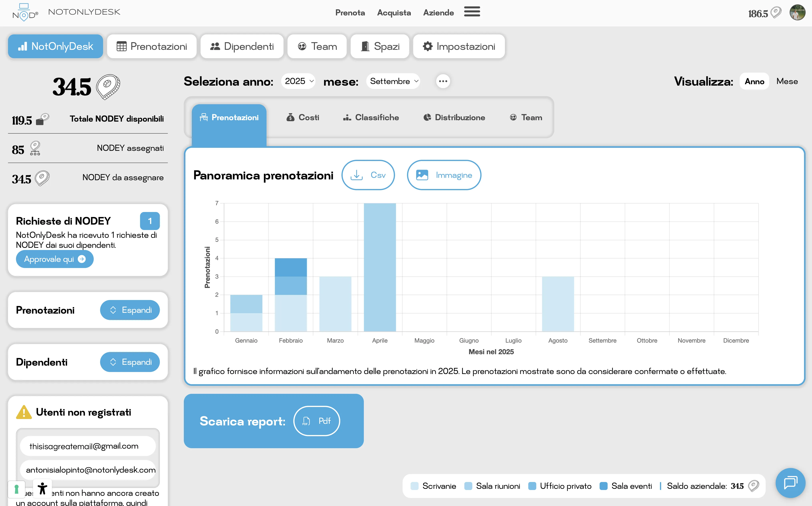Screen dimensions: 812x506
Task: Select thisisagreatemail@gmail.com unregistered user
Action: (88, 446)
